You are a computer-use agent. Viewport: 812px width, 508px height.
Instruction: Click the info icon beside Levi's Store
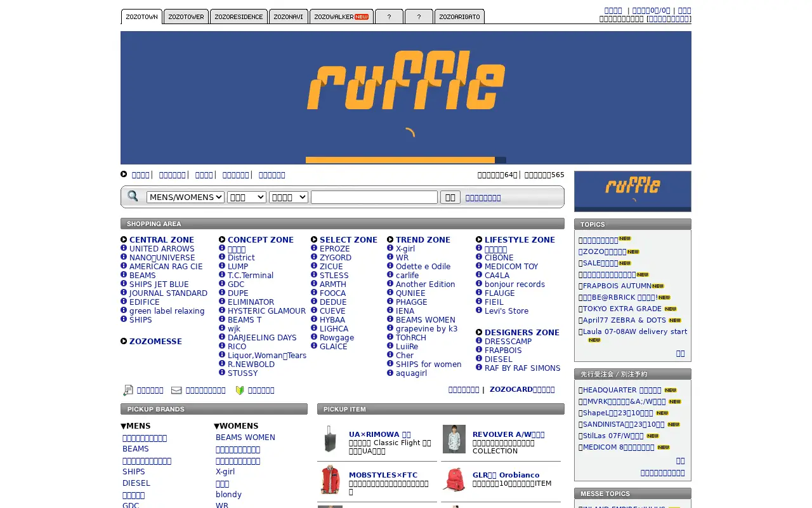[479, 311]
